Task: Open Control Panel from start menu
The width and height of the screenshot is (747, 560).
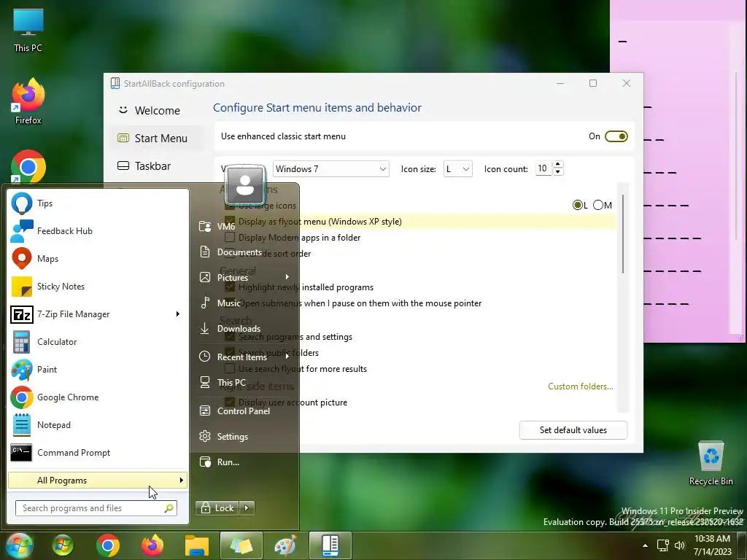Action: [x=244, y=411]
